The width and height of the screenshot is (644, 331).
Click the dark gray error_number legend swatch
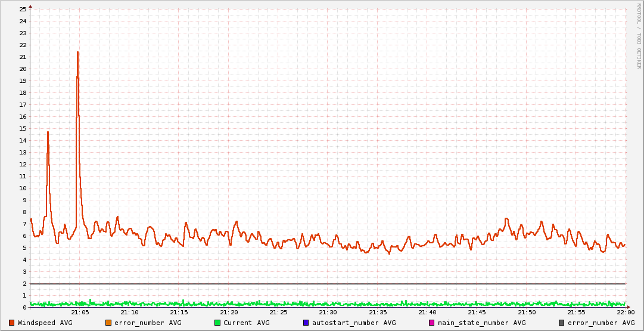(562, 323)
